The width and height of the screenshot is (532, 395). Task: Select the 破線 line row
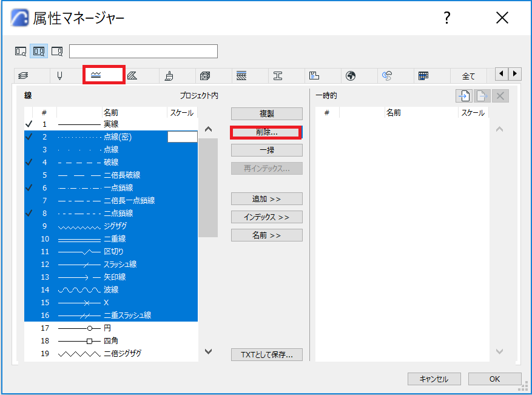tap(111, 162)
